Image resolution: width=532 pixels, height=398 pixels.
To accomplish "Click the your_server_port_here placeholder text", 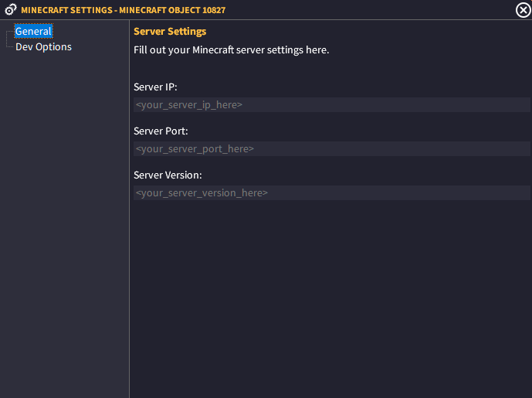I will tap(195, 148).
